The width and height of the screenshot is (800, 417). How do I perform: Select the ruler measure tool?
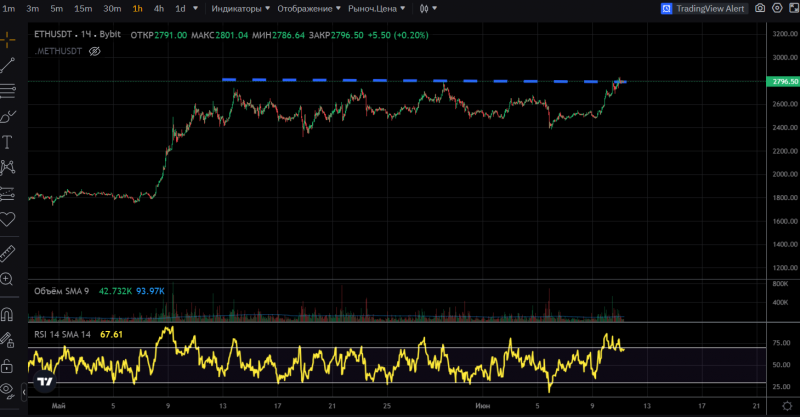[x=7, y=254]
